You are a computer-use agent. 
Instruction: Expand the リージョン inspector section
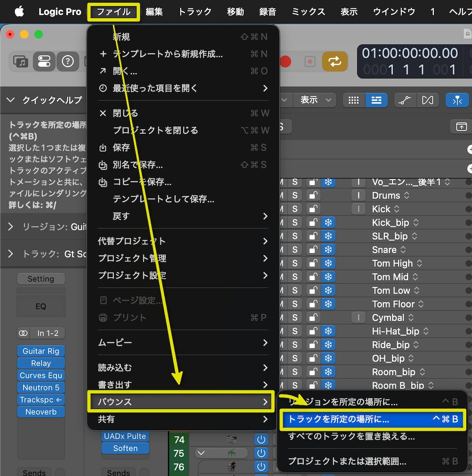tap(10, 227)
